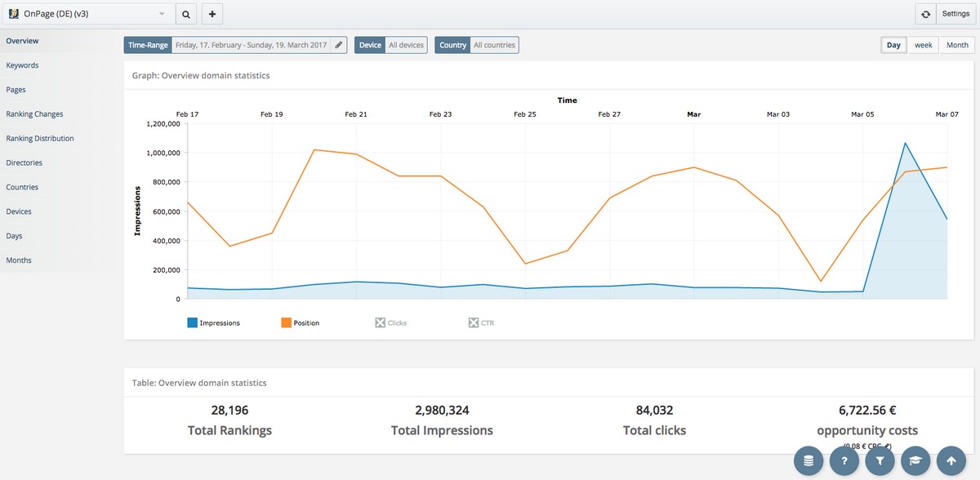This screenshot has width=980, height=480.
Task: Open the question mark help button
Action: pos(844,461)
